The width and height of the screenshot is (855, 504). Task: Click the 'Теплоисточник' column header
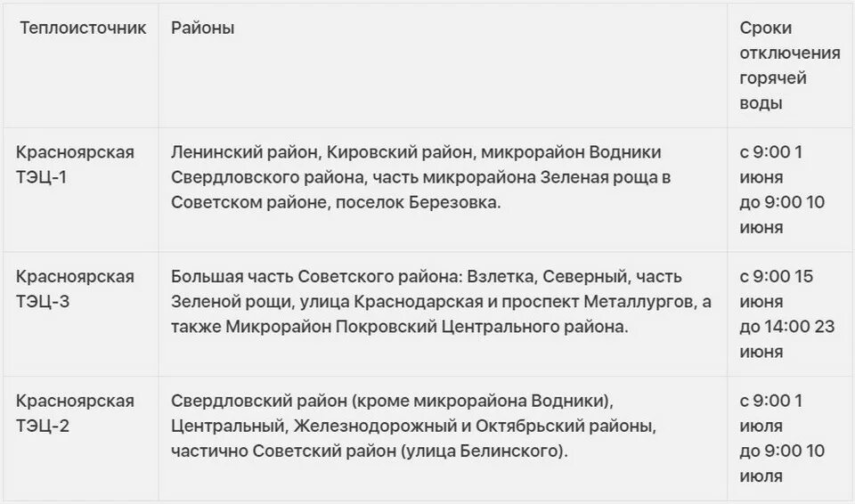83,28
